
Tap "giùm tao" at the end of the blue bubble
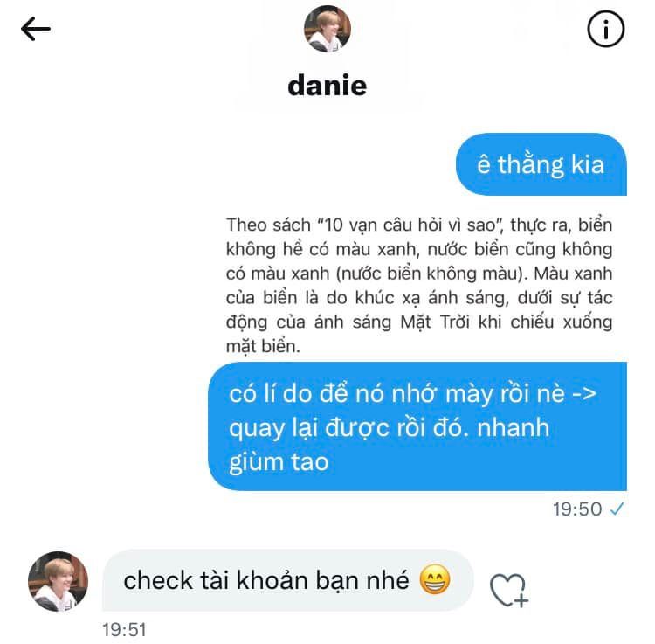coord(279,463)
